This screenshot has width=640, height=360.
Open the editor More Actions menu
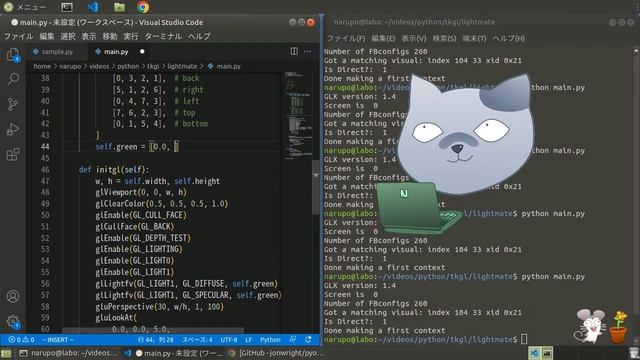pyautogui.click(x=307, y=51)
